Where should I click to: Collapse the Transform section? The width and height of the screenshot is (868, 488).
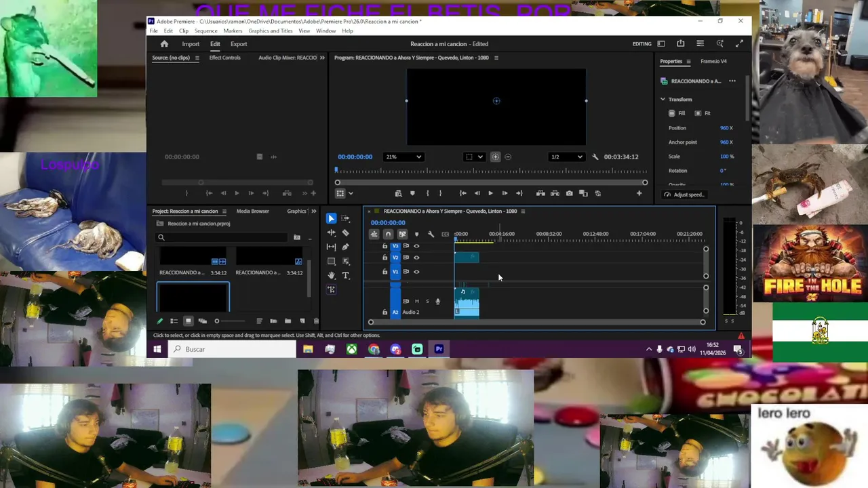tap(663, 99)
